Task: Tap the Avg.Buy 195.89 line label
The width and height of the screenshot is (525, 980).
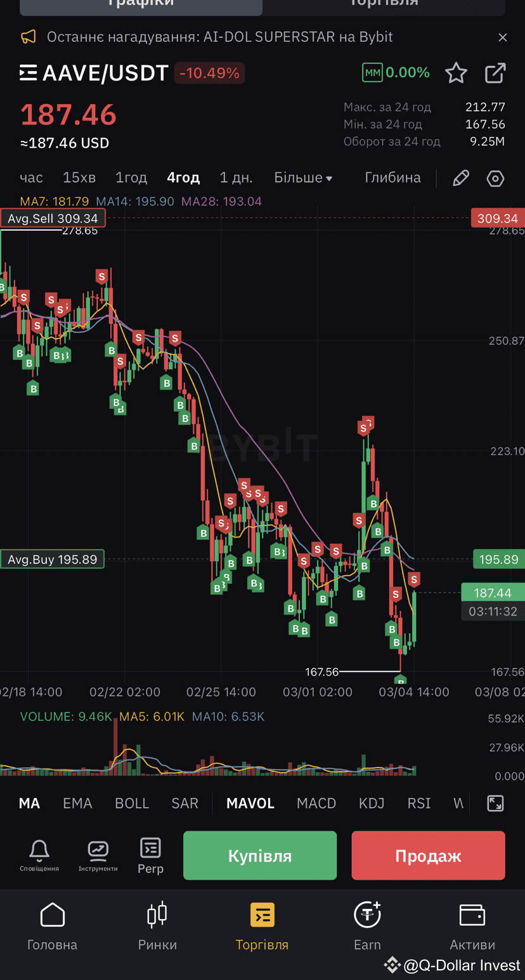Action: click(53, 559)
